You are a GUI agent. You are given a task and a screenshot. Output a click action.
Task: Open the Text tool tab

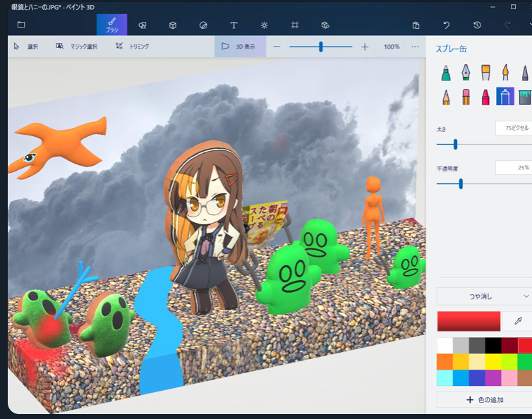pyautogui.click(x=234, y=25)
